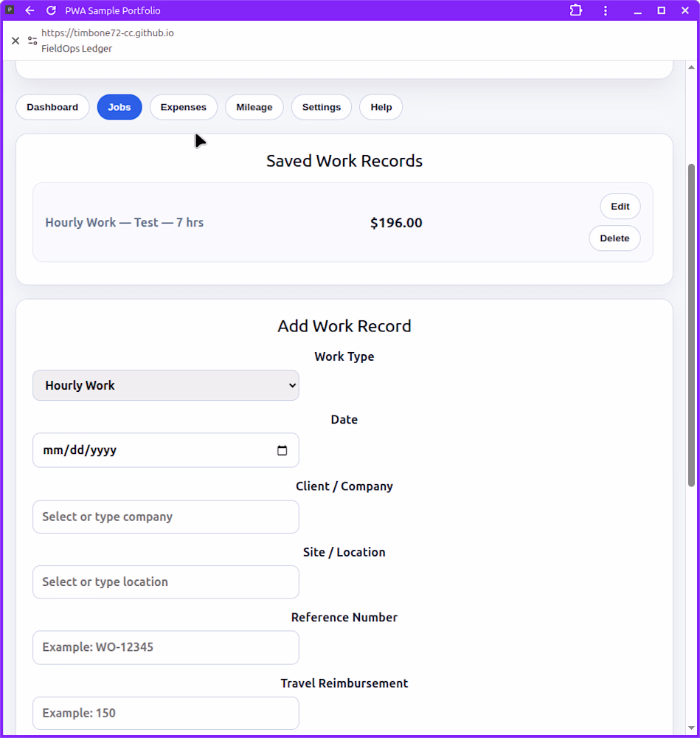Click the Travel Reimbursement field
Screen dimensions: 700x738
pyautogui.click(x=165, y=714)
